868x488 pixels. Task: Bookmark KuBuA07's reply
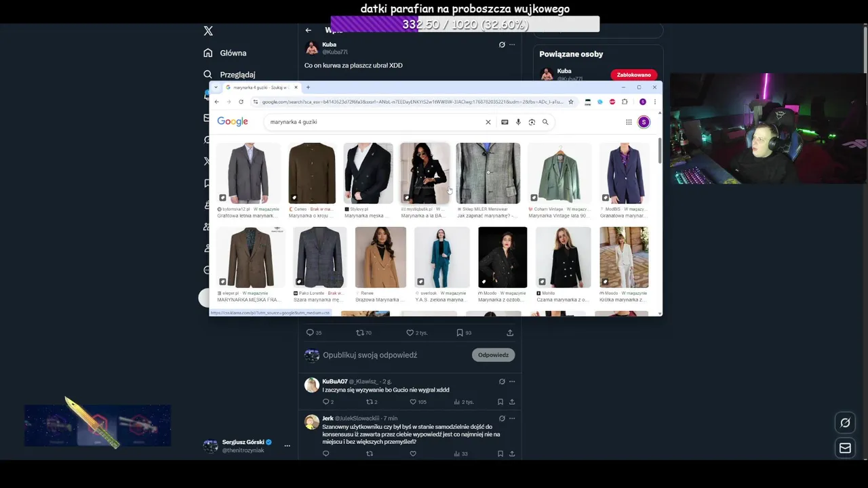point(500,402)
